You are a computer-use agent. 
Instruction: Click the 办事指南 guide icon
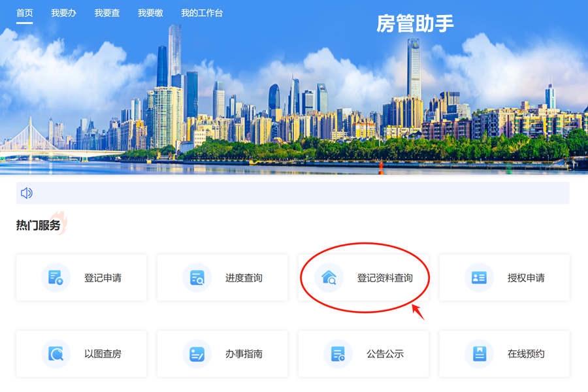(x=197, y=354)
